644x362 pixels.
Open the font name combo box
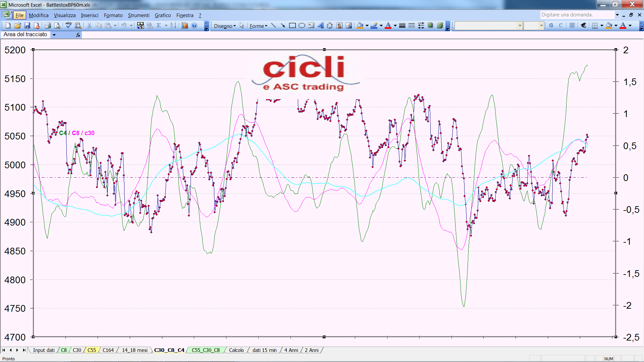(x=488, y=25)
